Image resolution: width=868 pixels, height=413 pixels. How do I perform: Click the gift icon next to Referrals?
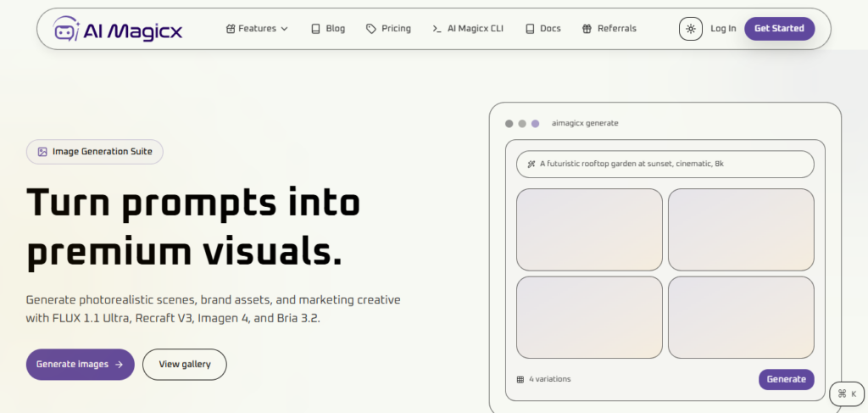(587, 29)
